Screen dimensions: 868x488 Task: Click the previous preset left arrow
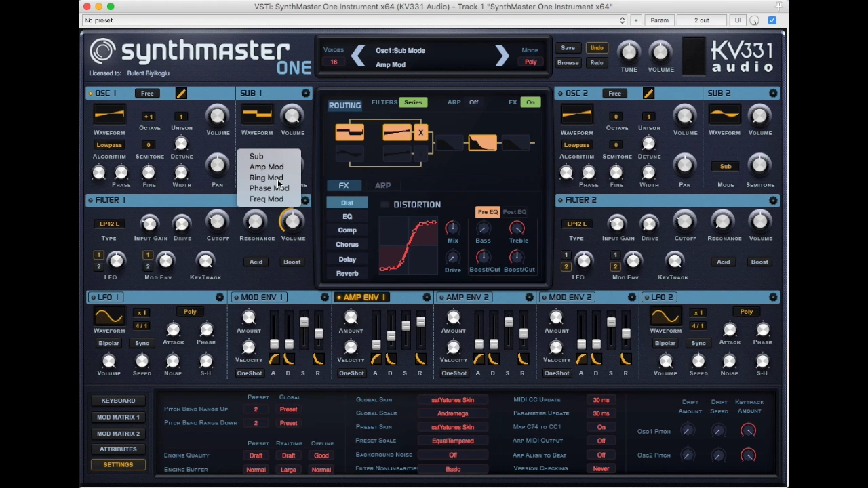coord(357,56)
